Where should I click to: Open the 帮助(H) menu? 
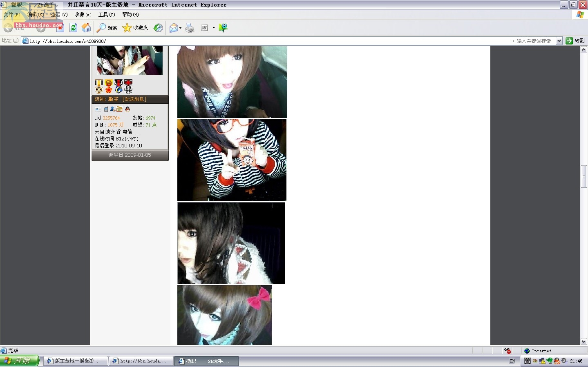coord(130,15)
